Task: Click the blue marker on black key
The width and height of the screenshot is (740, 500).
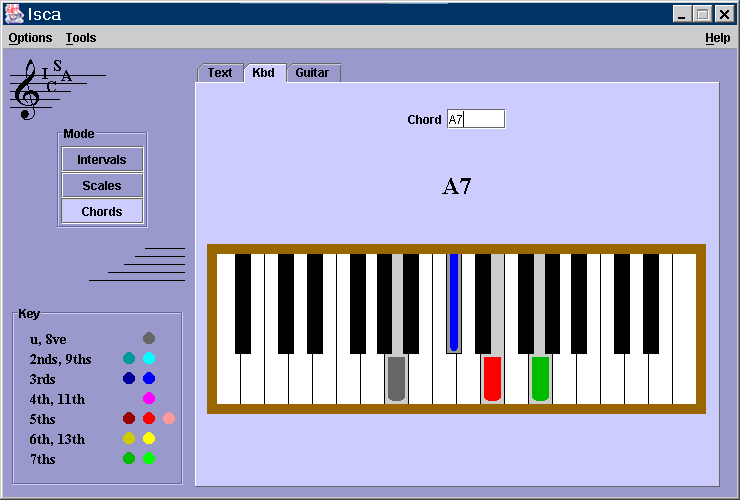Action: pyautogui.click(x=454, y=301)
